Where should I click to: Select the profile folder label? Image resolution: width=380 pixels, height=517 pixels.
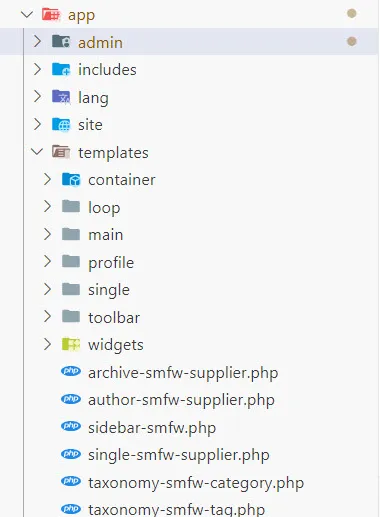(111, 263)
